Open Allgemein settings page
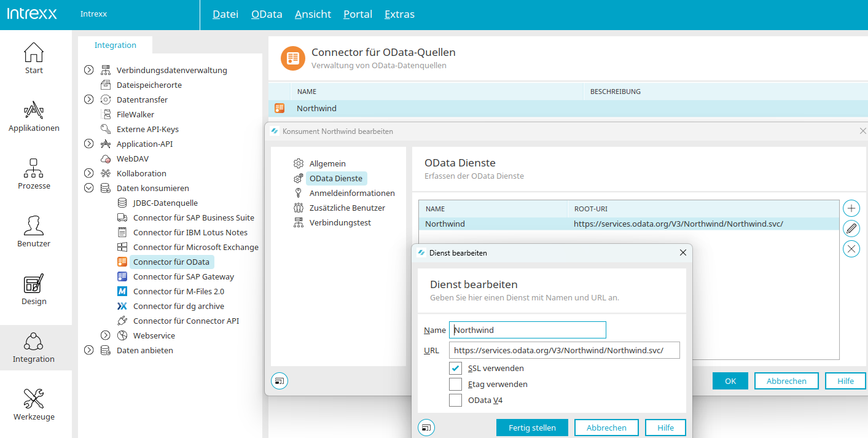Viewport: 868px width, 438px height. pos(327,163)
